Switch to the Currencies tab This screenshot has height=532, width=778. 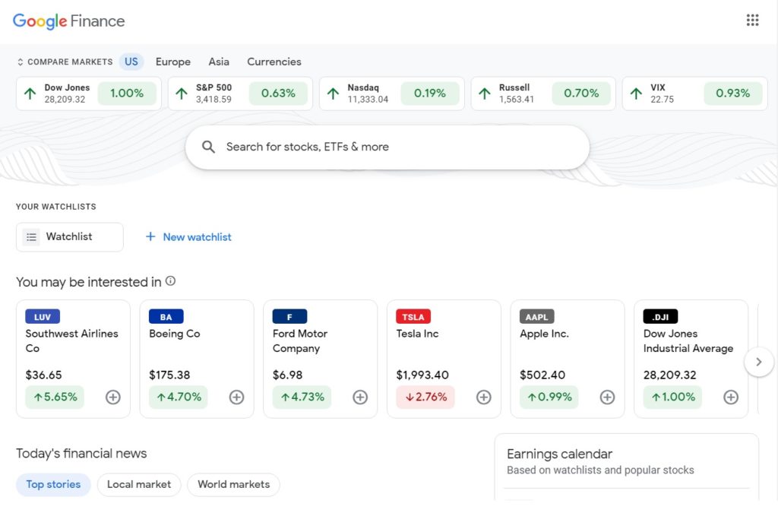pos(274,62)
